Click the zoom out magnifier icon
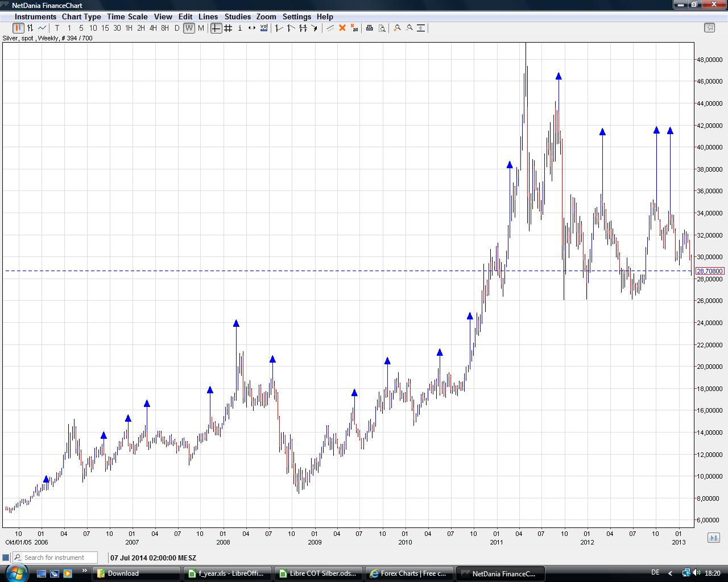This screenshot has width=728, height=582. pyautogui.click(x=409, y=28)
